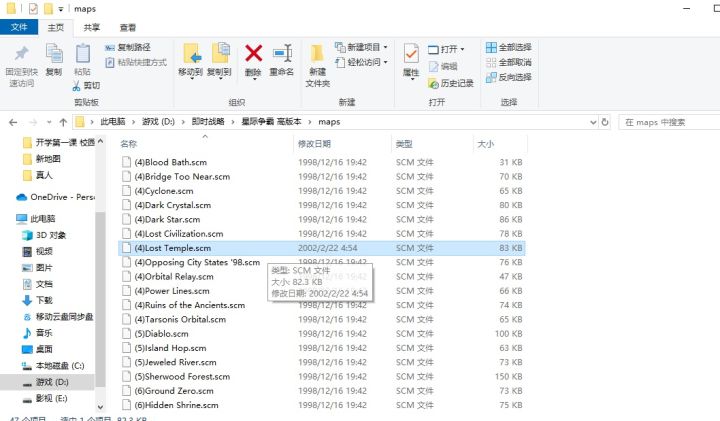Click the Move To folder icon

pos(192,54)
